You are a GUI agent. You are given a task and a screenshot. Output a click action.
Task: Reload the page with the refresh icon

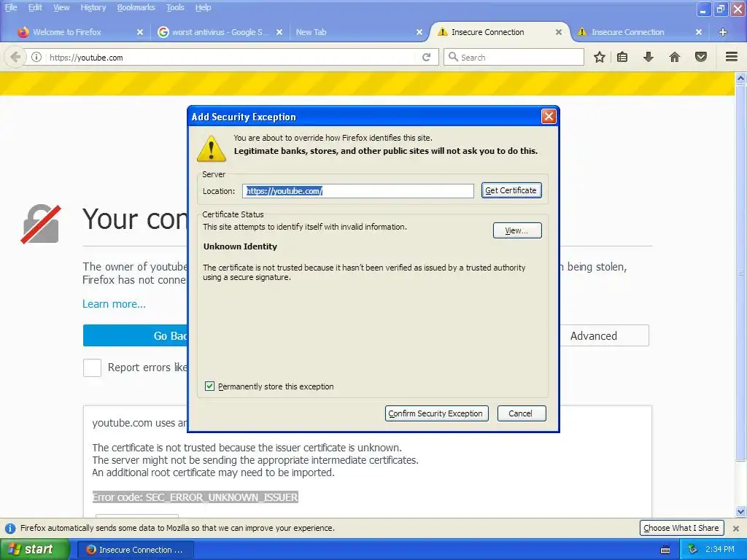[426, 57]
